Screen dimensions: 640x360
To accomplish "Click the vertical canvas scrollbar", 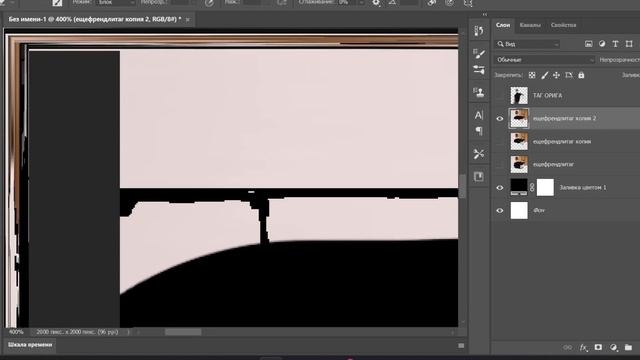I will (462, 186).
